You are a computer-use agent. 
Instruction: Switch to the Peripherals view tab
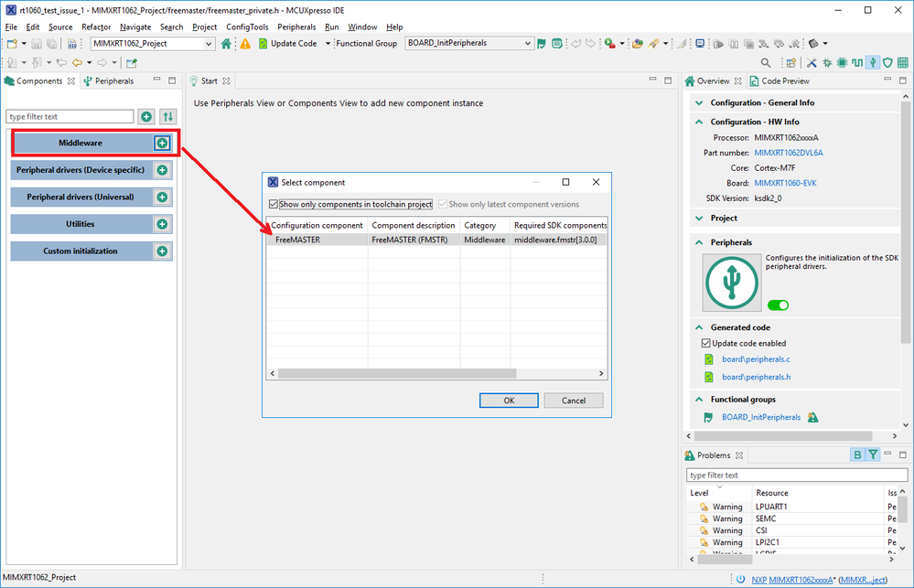[x=109, y=81]
